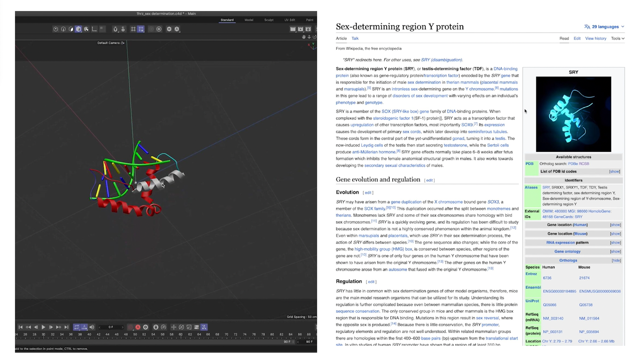Play the animation forwards

(x=43, y=327)
